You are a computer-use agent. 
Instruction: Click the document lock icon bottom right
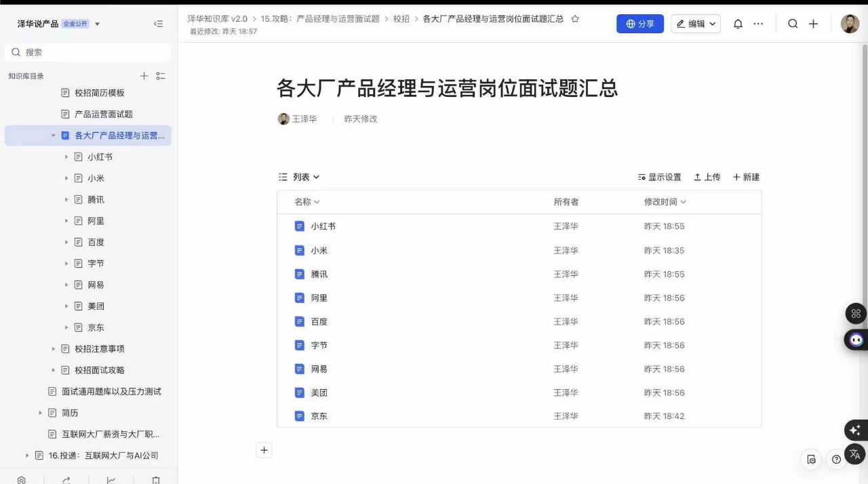point(812,459)
